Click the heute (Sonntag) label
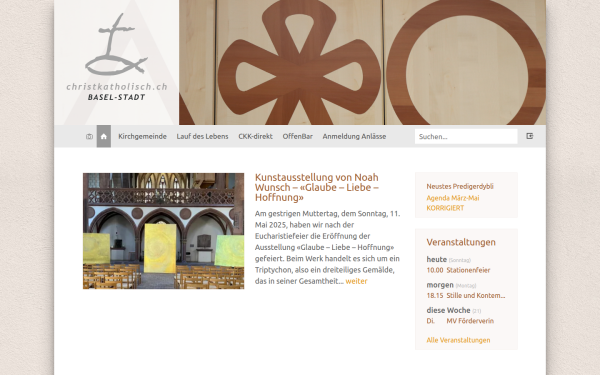 (x=448, y=259)
